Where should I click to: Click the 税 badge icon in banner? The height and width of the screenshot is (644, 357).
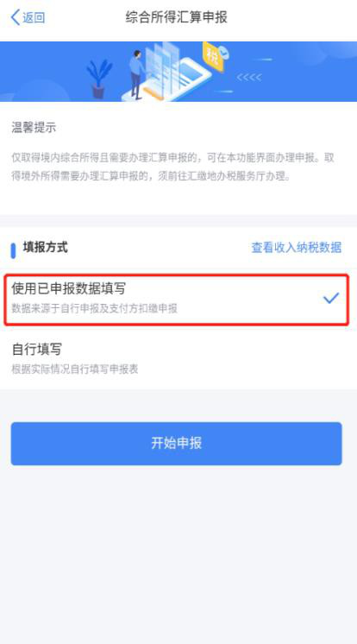(215, 56)
